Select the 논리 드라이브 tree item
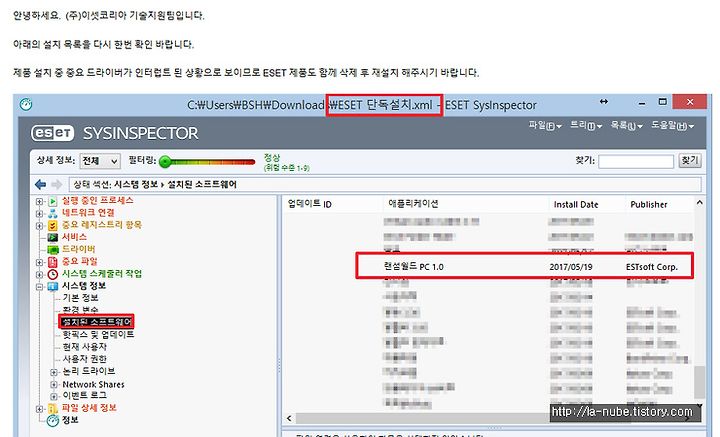Screen dimensions: 720x437 point(89,371)
